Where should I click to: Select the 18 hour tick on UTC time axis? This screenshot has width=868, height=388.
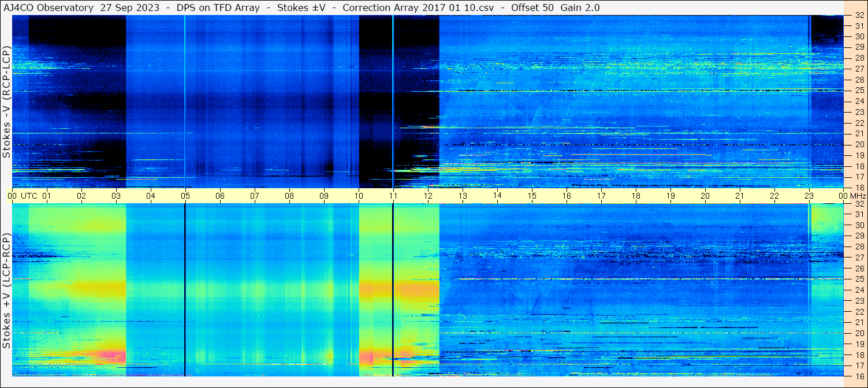[x=636, y=196]
